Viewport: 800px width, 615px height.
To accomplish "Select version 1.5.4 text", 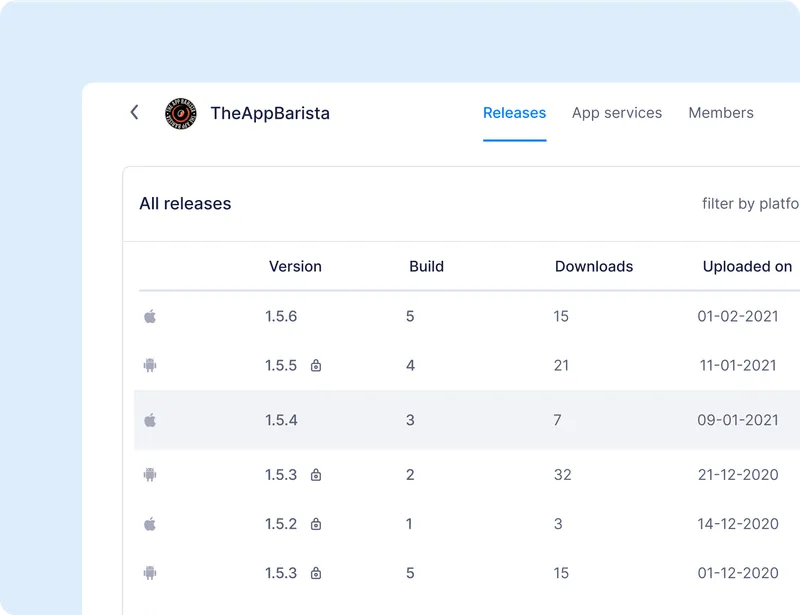I will [x=281, y=420].
